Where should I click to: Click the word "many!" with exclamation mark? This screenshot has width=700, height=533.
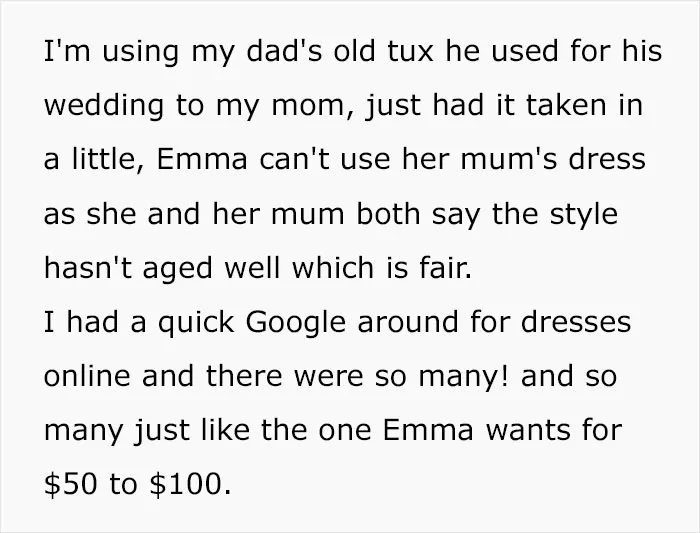(463, 377)
